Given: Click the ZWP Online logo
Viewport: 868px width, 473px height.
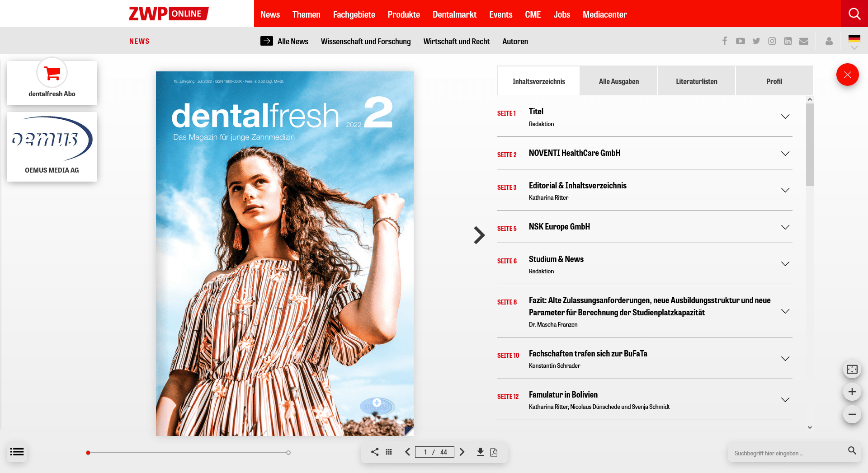Looking at the screenshot, I should click(x=169, y=14).
